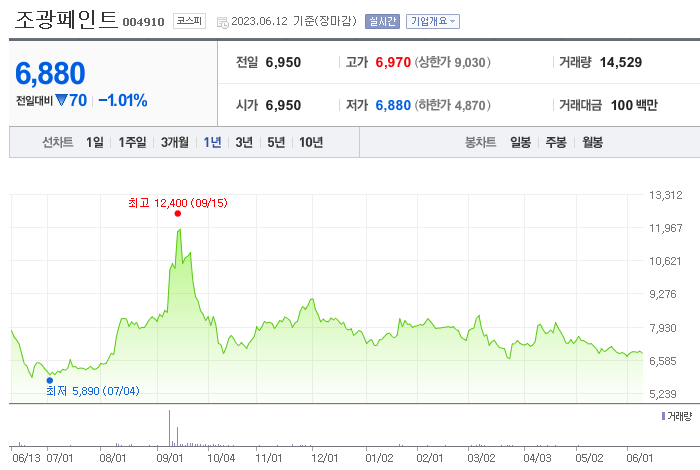Click the 04/03 x-axis date label
The width and height of the screenshot is (700, 470).
[538, 458]
